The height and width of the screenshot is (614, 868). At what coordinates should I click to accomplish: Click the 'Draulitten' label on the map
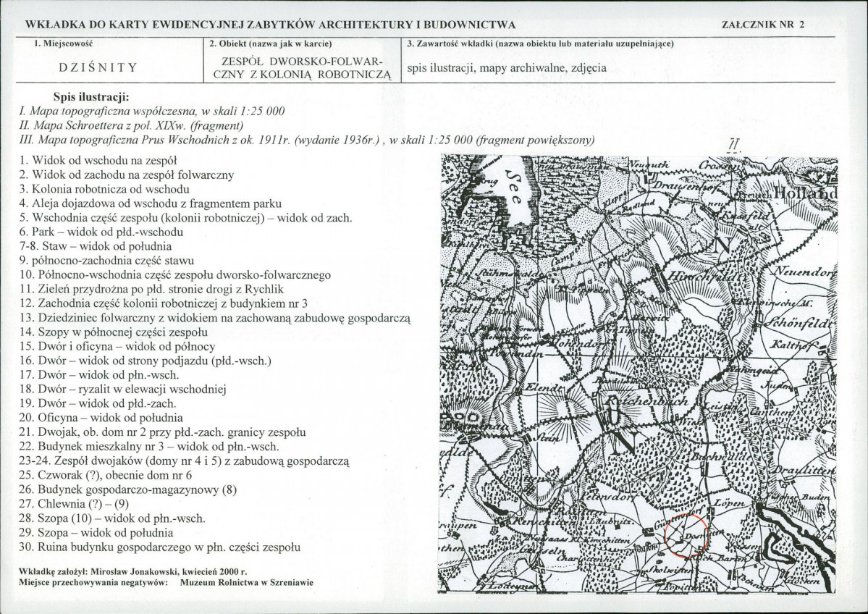[804, 470]
